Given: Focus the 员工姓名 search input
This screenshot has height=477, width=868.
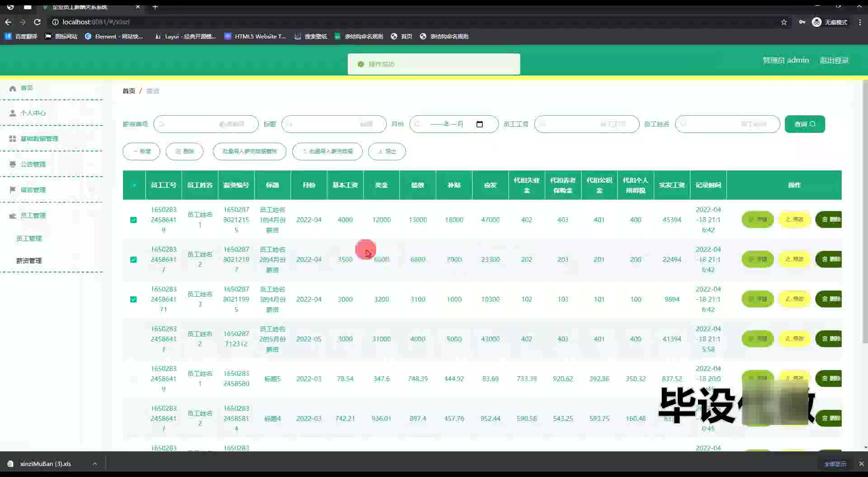Looking at the screenshot, I should [727, 124].
